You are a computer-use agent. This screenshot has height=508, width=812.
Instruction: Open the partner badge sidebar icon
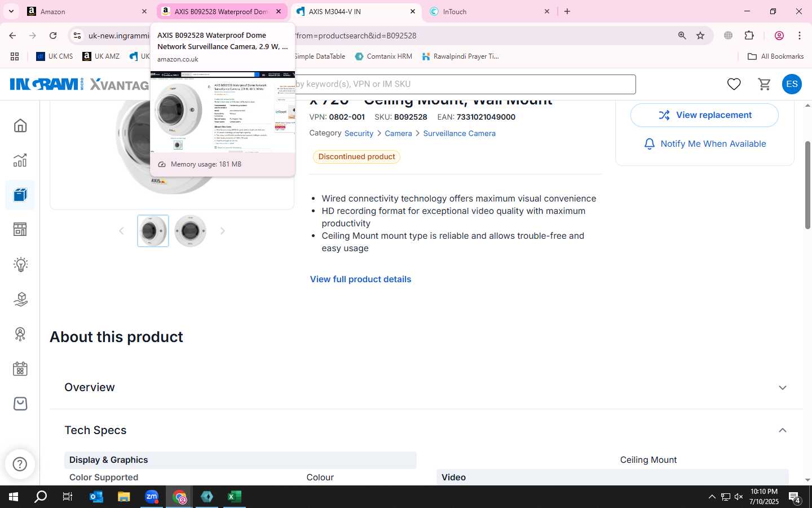coord(20,334)
